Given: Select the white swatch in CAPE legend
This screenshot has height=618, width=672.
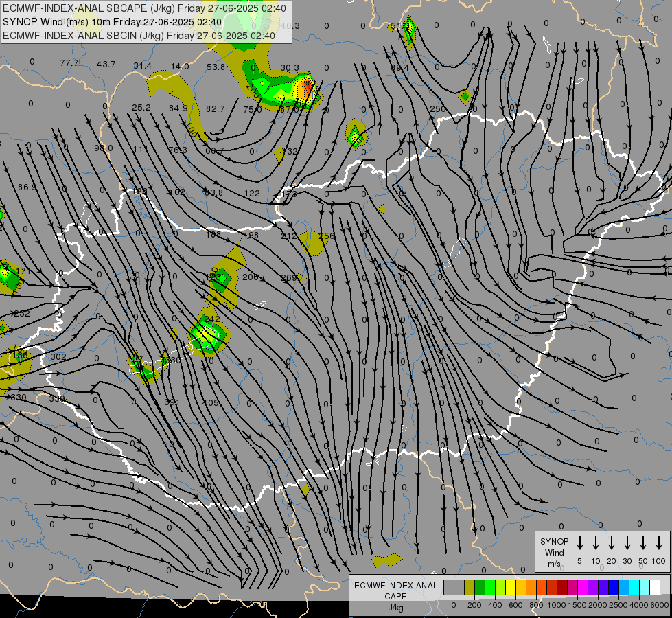Looking at the screenshot, I should pos(655,587).
